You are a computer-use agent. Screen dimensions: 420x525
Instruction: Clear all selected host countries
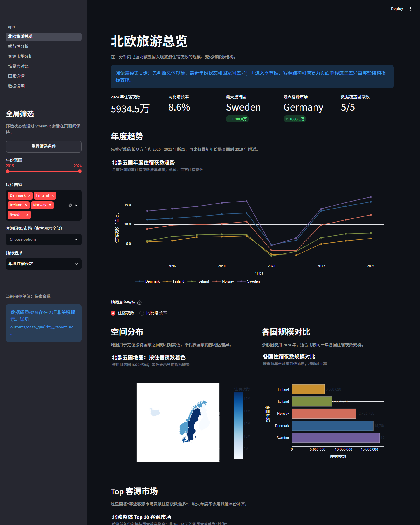pyautogui.click(x=70, y=205)
